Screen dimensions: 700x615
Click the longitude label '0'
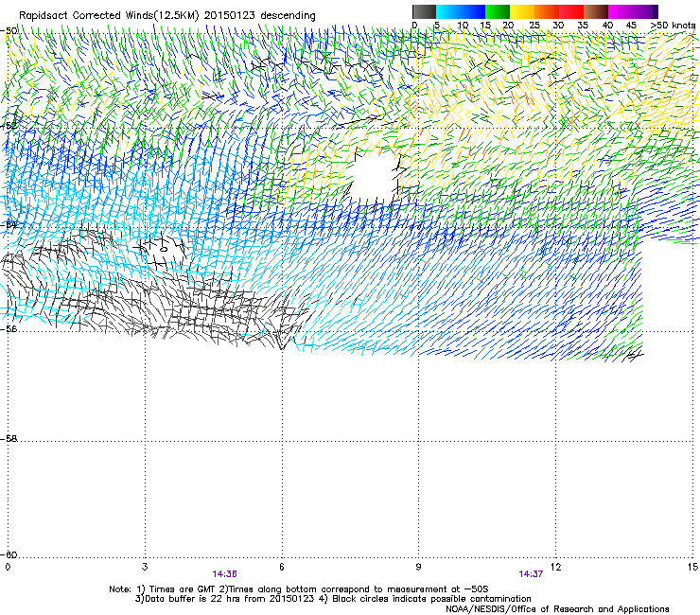(8, 567)
